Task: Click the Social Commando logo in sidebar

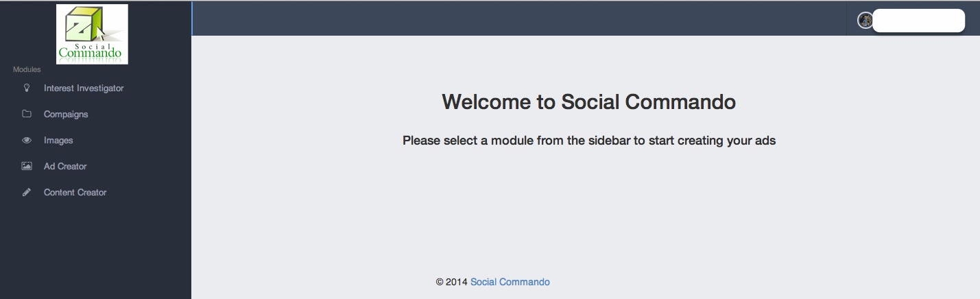Action: tap(92, 34)
